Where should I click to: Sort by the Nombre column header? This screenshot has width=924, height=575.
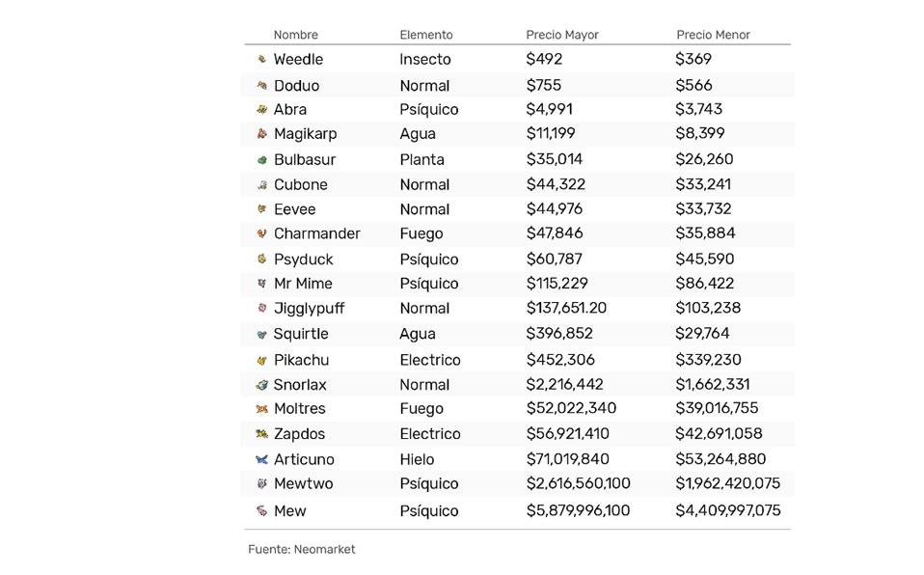tap(296, 35)
